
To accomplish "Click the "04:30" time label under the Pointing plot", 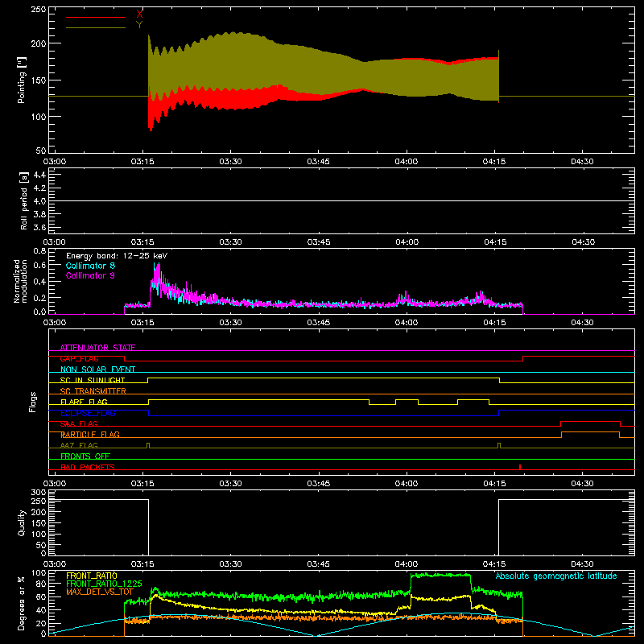I will tap(582, 162).
